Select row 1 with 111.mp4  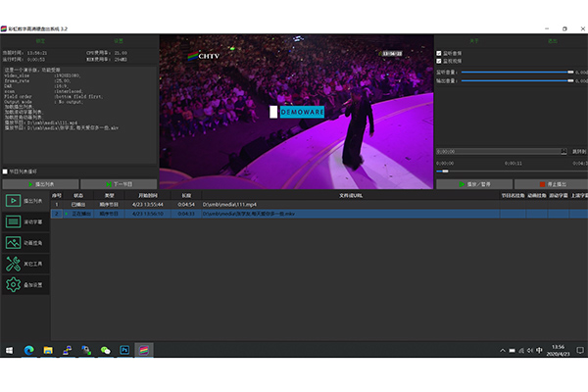[319, 205]
